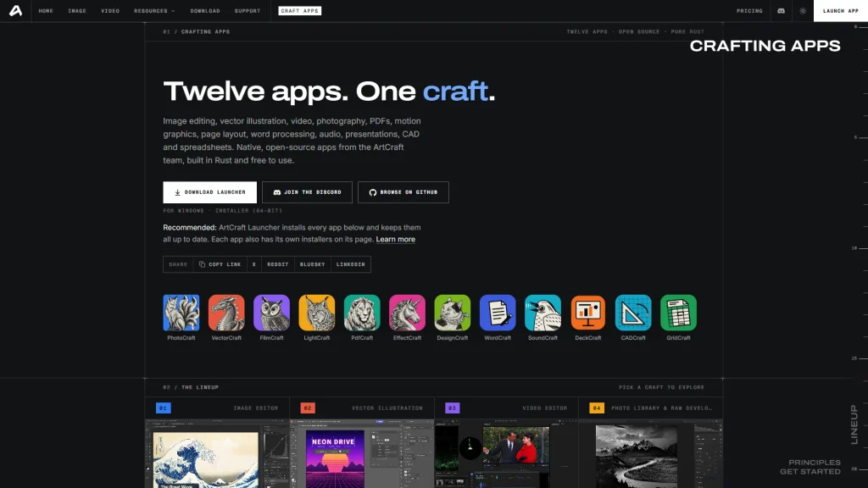Go to the Home nav item
This screenshot has width=868, height=488.
coord(46,10)
